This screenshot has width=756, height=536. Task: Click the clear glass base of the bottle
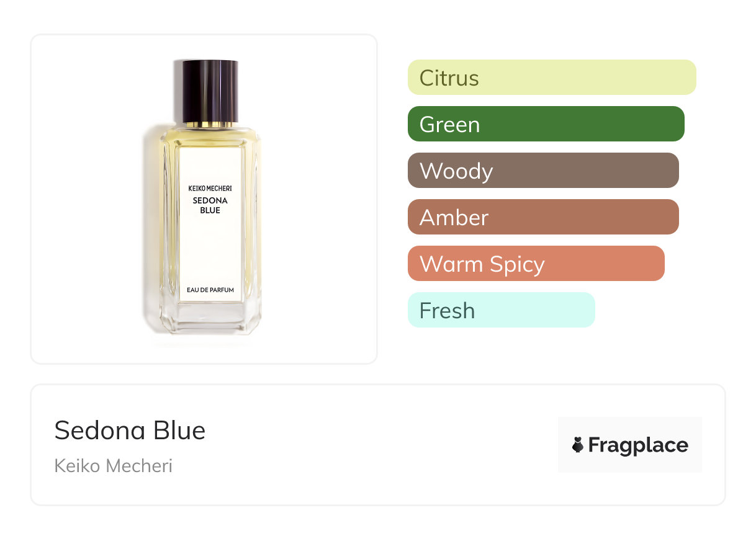point(209,319)
